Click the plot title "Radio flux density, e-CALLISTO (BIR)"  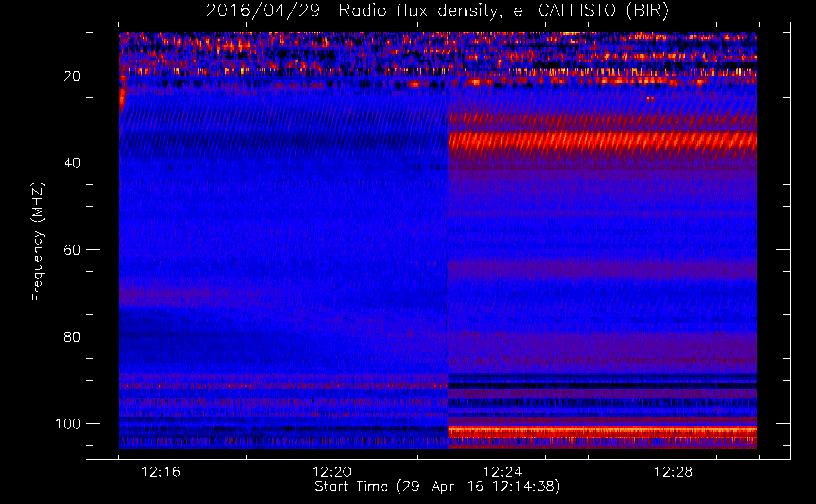coord(503,11)
